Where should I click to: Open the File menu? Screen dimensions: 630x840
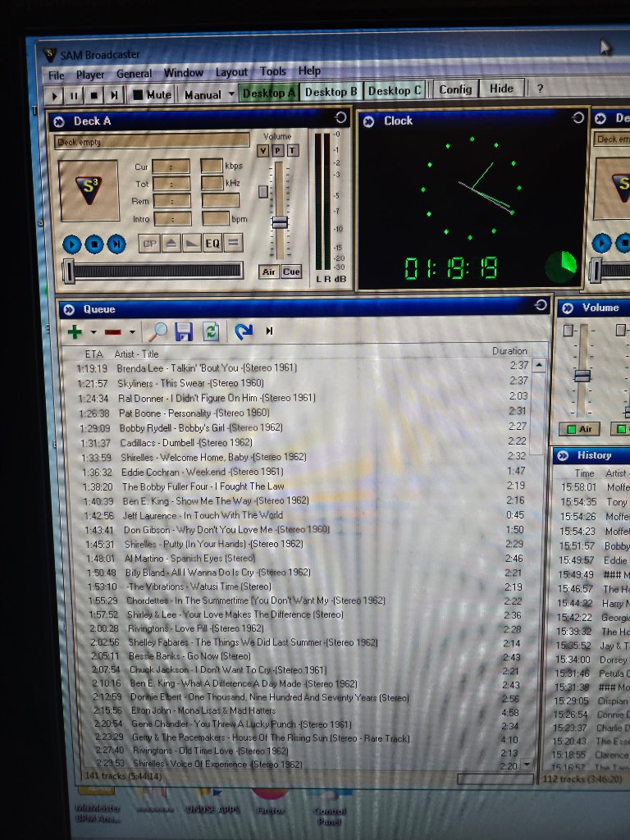click(57, 75)
